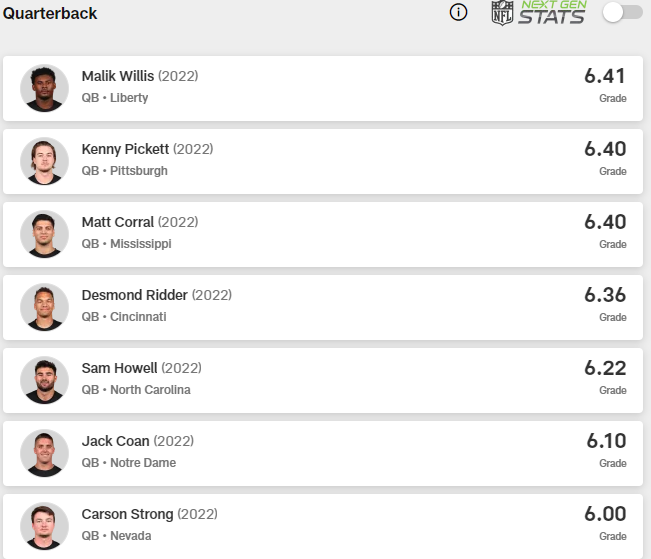Click Malik Willis's headshot photo

(44, 88)
